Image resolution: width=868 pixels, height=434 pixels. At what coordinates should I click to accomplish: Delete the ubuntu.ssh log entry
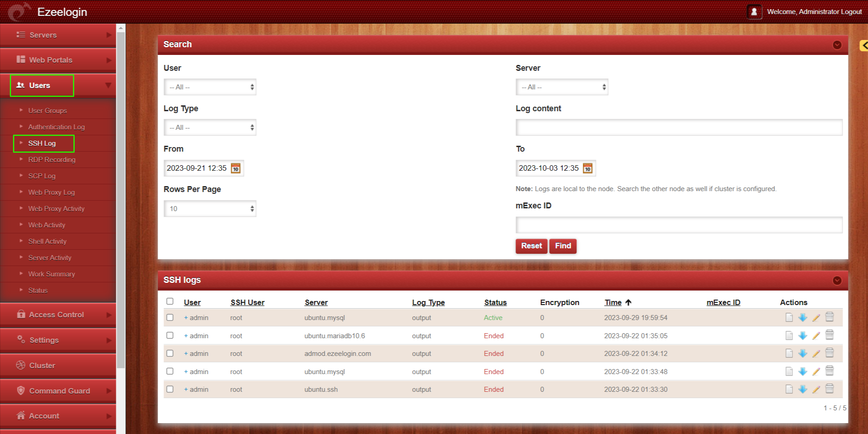pyautogui.click(x=829, y=389)
